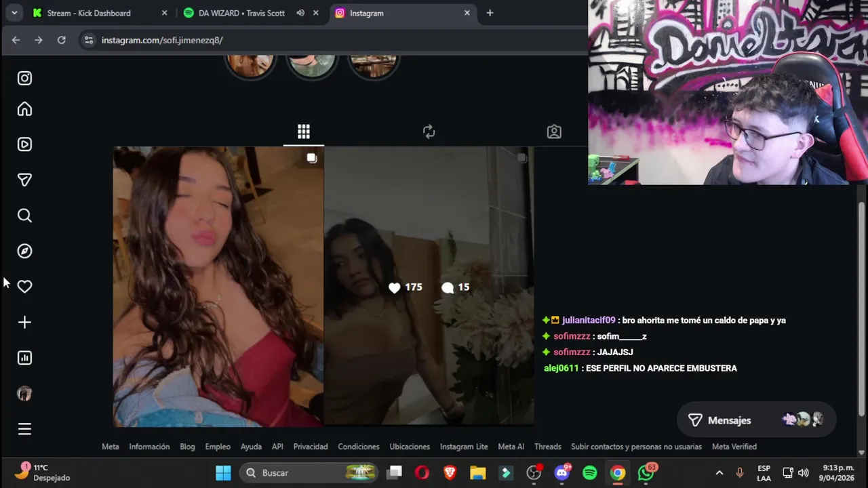Click julianitacif09 username in chat overlay
The width and height of the screenshot is (868, 488).
[589, 321]
